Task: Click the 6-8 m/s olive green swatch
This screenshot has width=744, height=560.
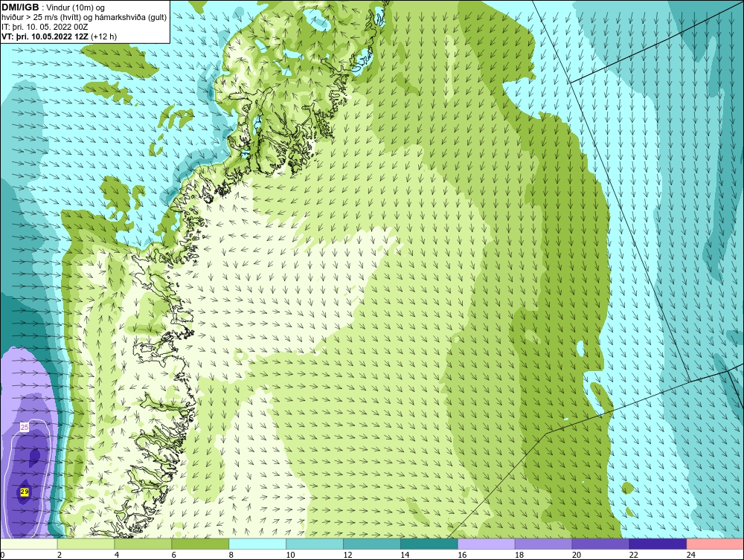Action: pyautogui.click(x=200, y=544)
